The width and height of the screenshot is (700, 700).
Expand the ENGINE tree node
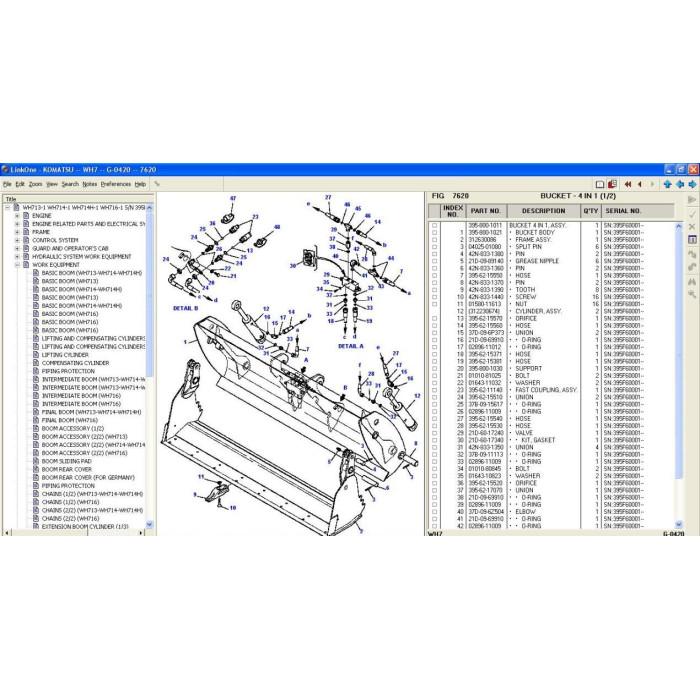(x=17, y=216)
